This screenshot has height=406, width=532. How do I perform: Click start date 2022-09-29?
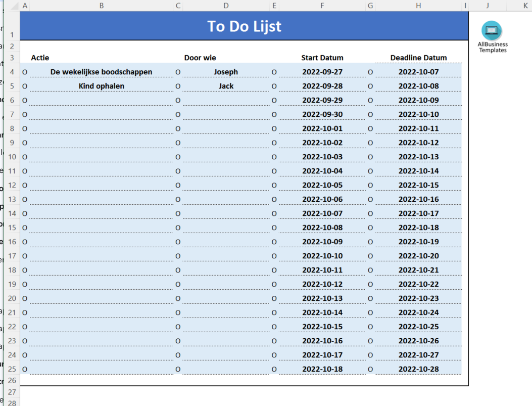[322, 100]
